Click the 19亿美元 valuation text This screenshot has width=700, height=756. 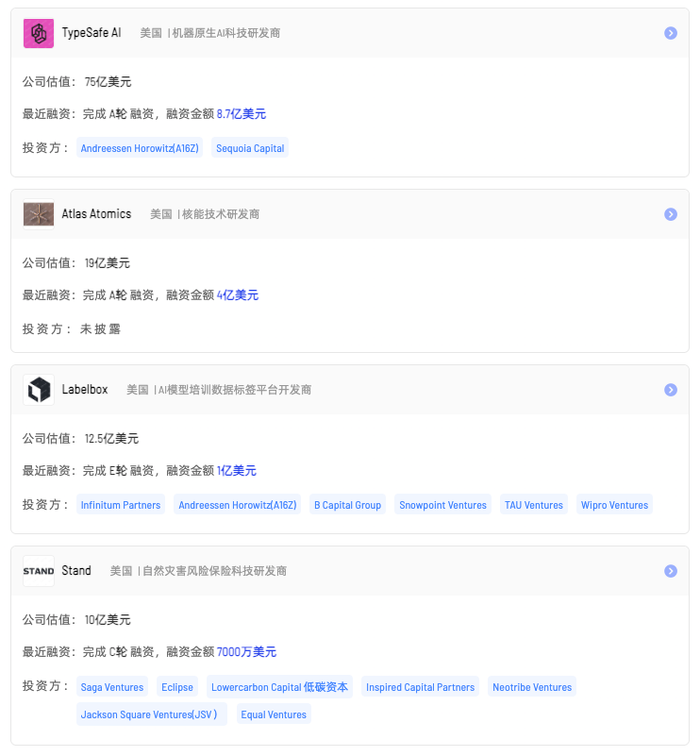point(108,263)
